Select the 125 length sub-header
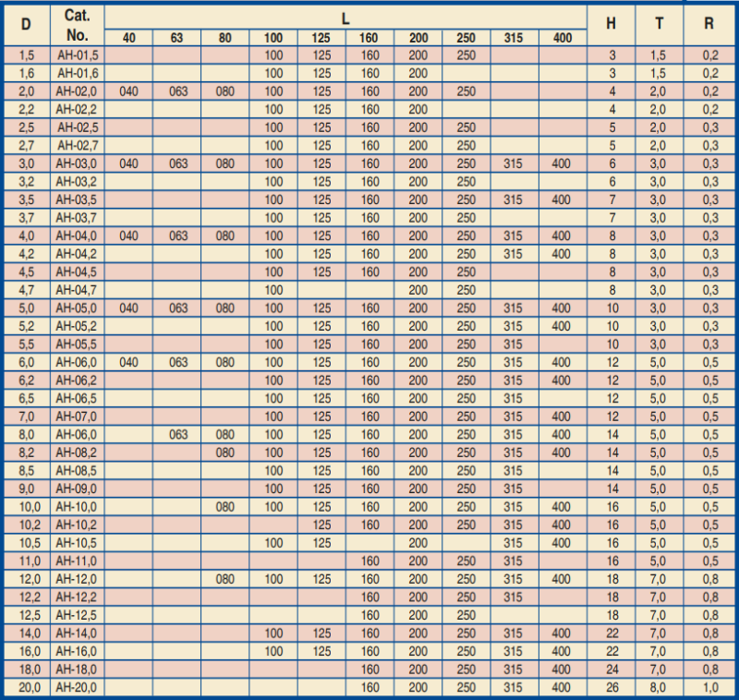Viewport: 739px width, 700px height. pos(321,38)
